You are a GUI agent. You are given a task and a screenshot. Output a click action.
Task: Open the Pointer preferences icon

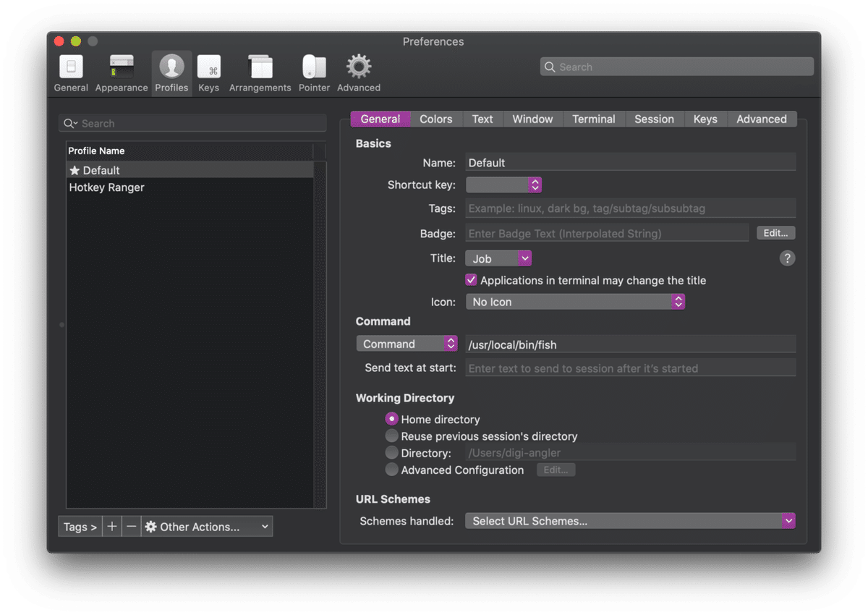(x=314, y=74)
